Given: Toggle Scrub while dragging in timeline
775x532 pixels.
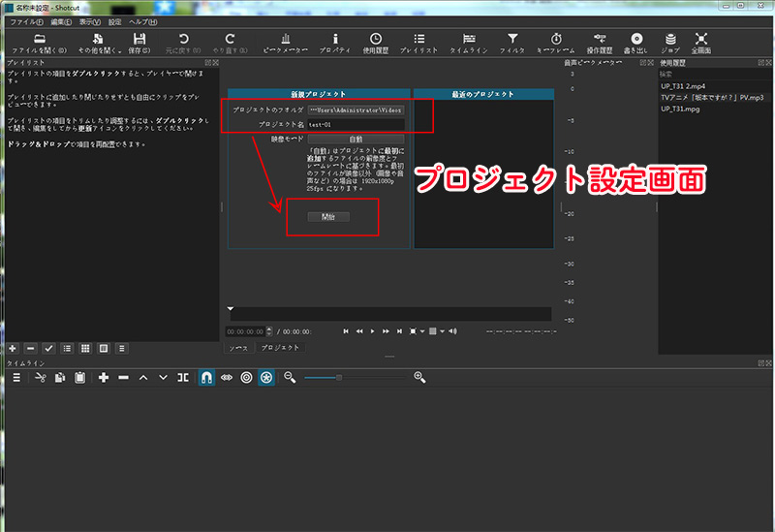Looking at the screenshot, I should [227, 378].
